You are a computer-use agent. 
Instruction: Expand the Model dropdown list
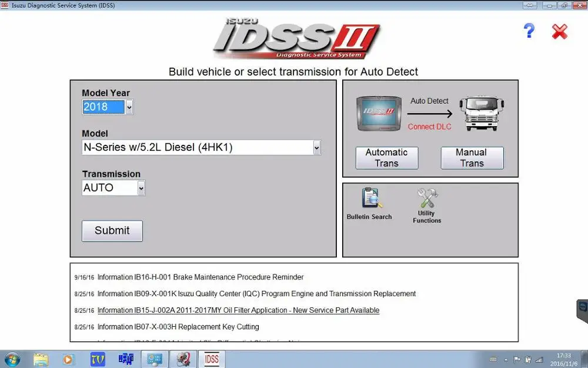(316, 147)
